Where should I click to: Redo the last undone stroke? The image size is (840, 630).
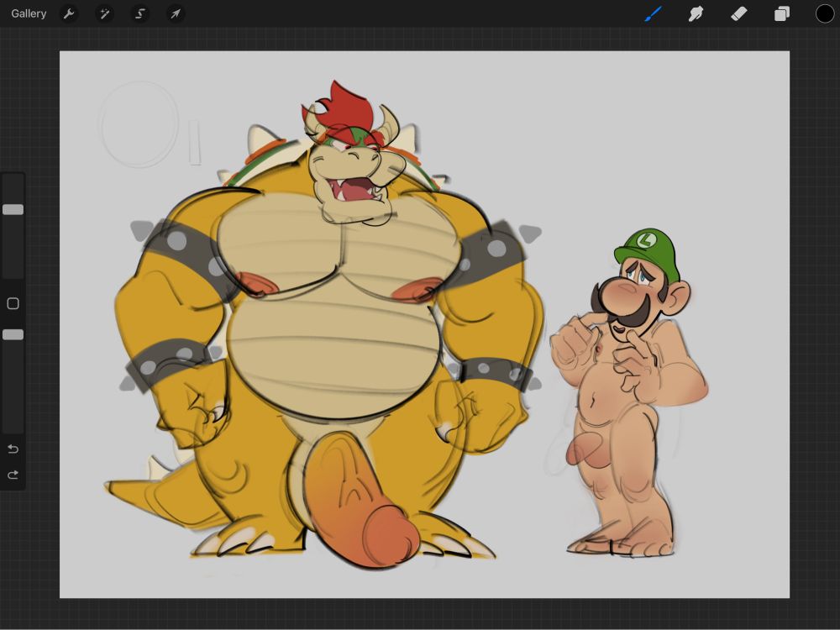point(13,475)
